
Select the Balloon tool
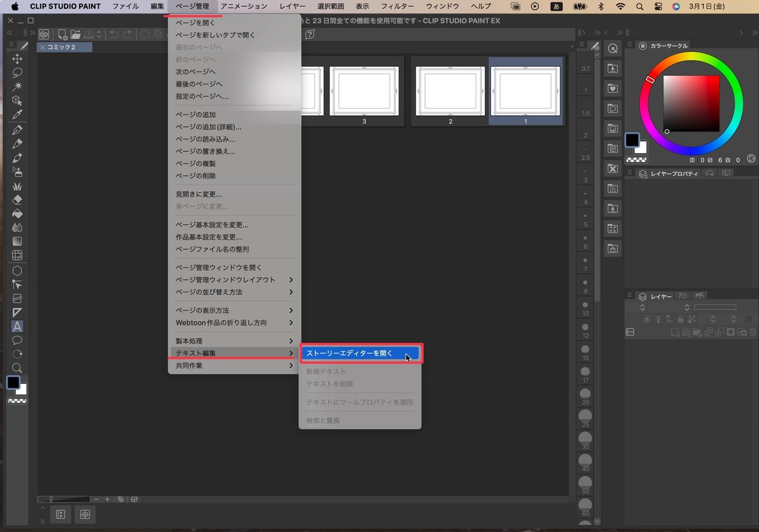tap(17, 341)
